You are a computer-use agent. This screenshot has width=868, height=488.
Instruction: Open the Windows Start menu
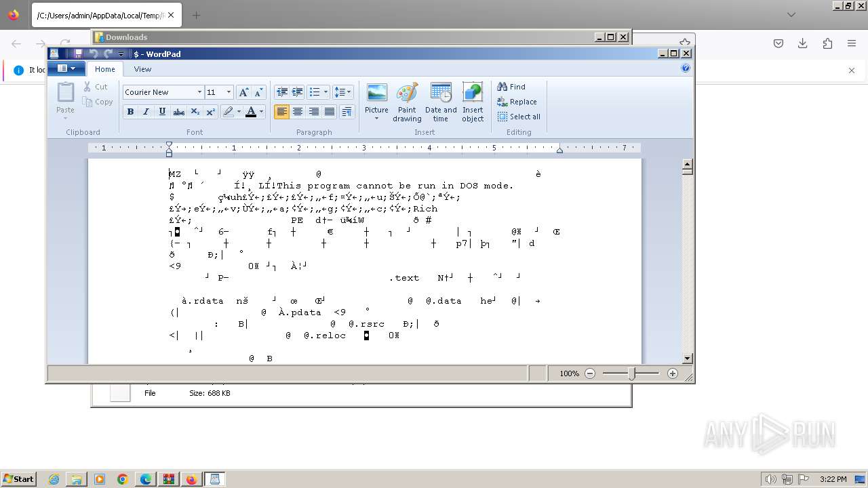click(19, 479)
